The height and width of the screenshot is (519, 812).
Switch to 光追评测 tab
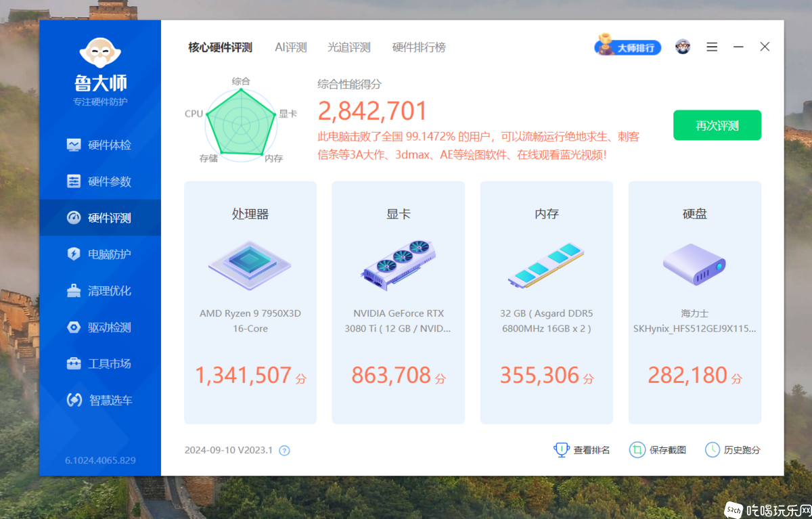(349, 47)
